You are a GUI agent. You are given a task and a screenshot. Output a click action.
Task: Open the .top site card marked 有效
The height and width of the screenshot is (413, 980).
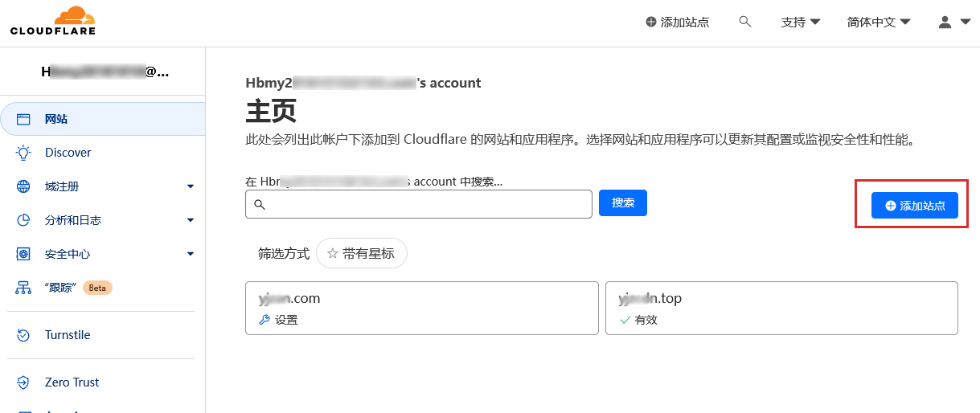coord(781,308)
